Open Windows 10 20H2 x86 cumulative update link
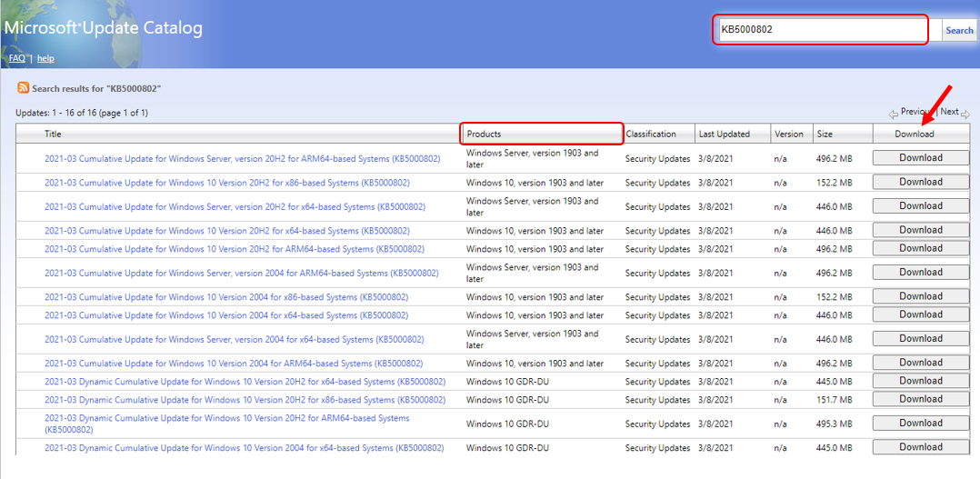The image size is (980, 479). [227, 183]
